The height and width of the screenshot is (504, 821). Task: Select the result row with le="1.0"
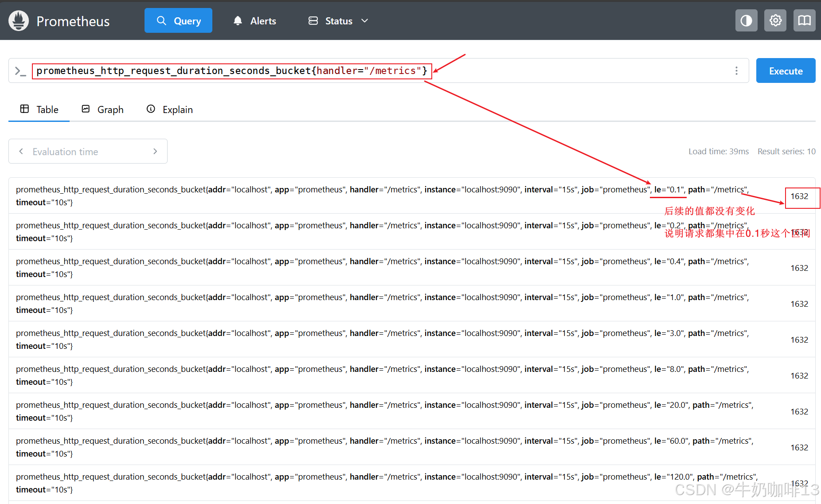pyautogui.click(x=412, y=304)
